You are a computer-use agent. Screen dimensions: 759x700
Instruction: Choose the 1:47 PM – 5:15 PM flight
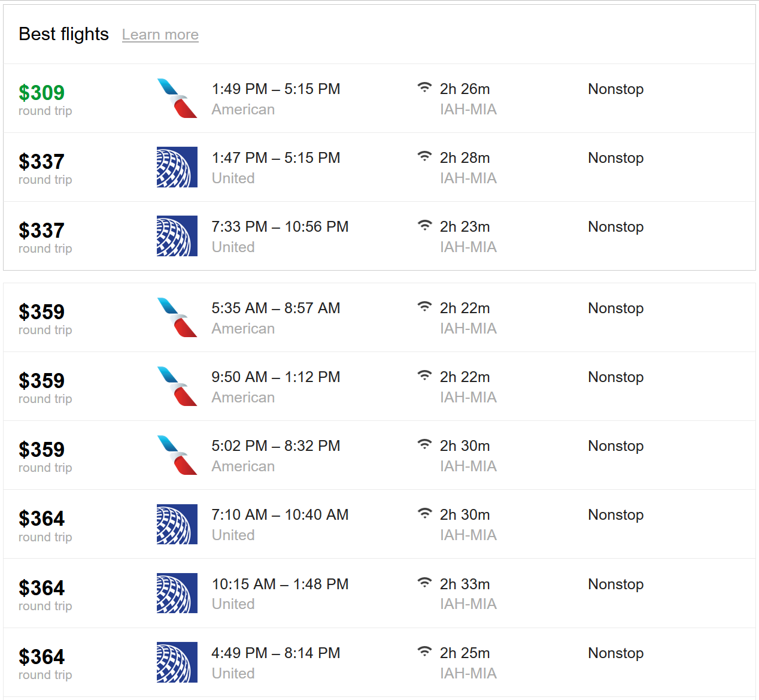click(276, 158)
